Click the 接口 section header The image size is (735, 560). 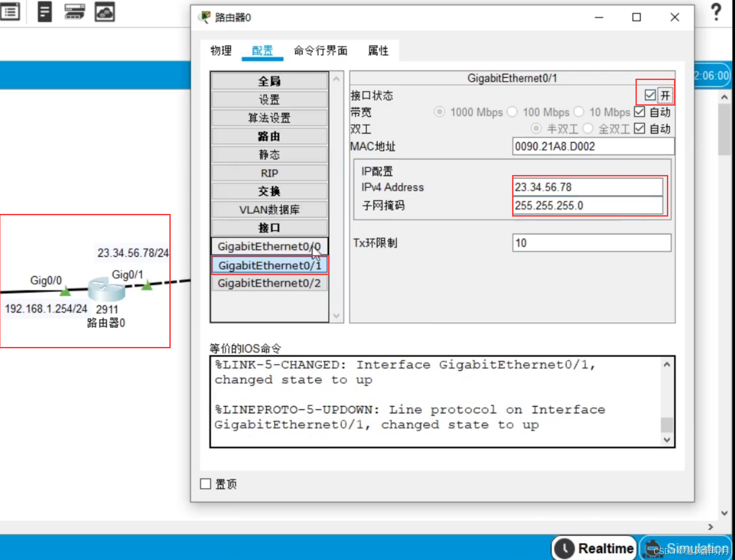[x=269, y=228]
